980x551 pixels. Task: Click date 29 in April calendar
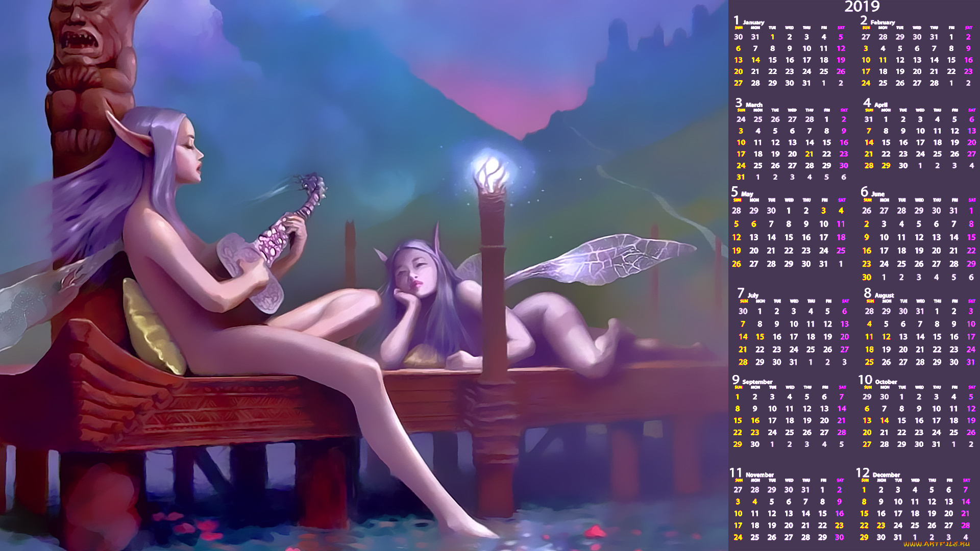coord(886,166)
